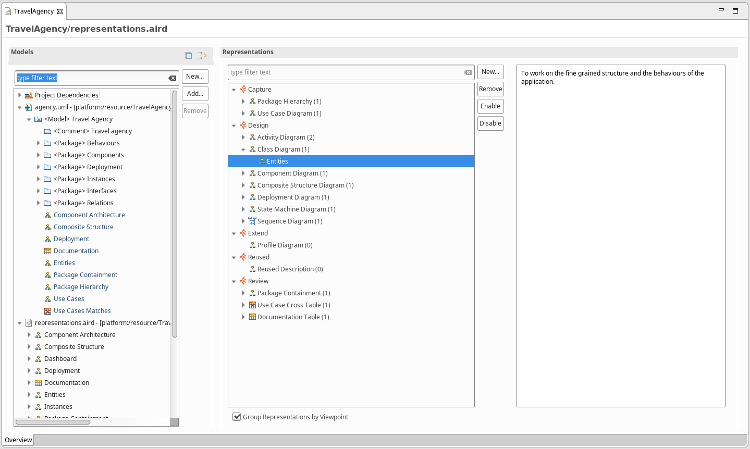Image resolution: width=750 pixels, height=449 pixels.
Task: Click the Activity Diagram icon
Action: 253,137
